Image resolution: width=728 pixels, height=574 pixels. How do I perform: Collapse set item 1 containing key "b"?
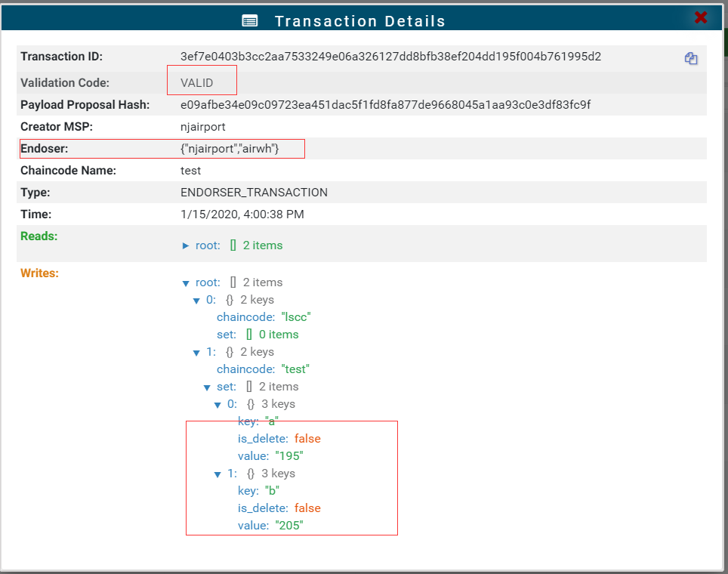pos(218,474)
